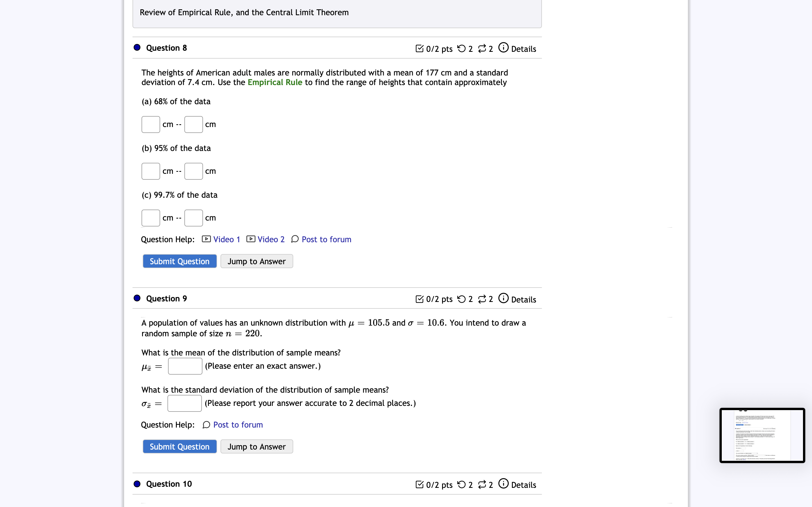Click Question 9 regenerate arrows icon
This screenshot has height=507, width=812.
point(482,299)
